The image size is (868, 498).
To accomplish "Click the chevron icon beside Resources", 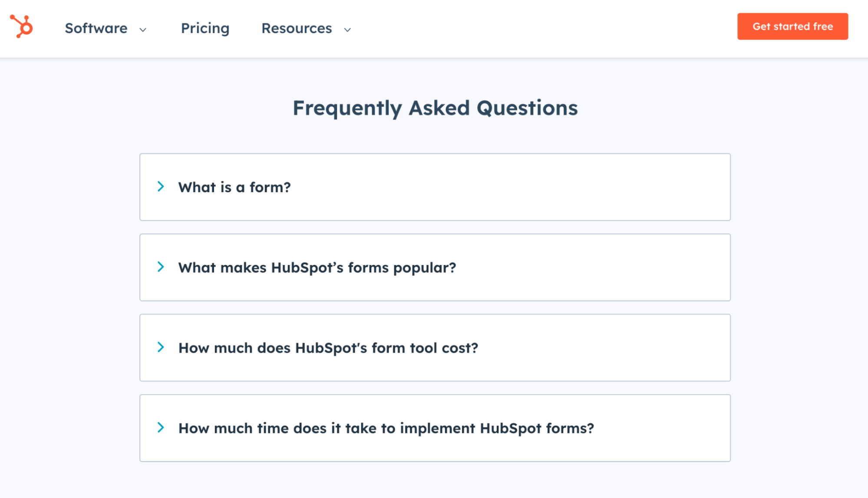I will 347,29.
